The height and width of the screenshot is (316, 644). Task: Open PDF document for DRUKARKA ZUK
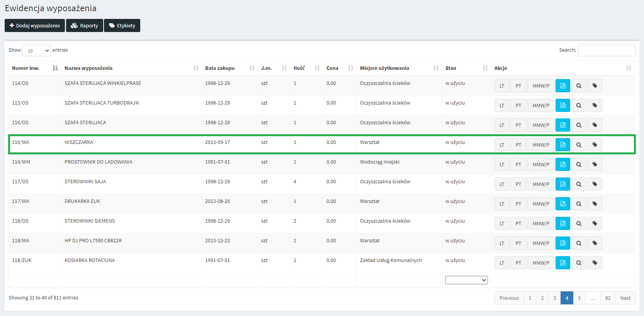[x=562, y=204]
